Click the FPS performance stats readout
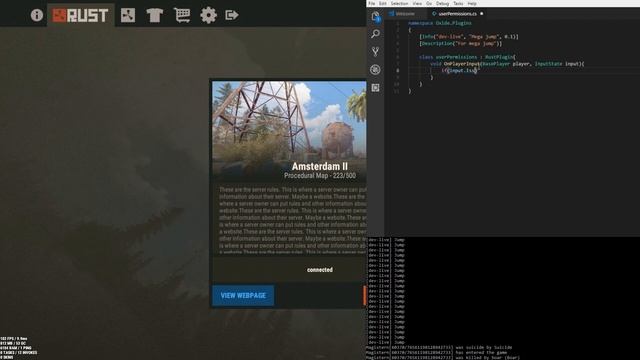This screenshot has width=640, height=360. (x=19, y=348)
